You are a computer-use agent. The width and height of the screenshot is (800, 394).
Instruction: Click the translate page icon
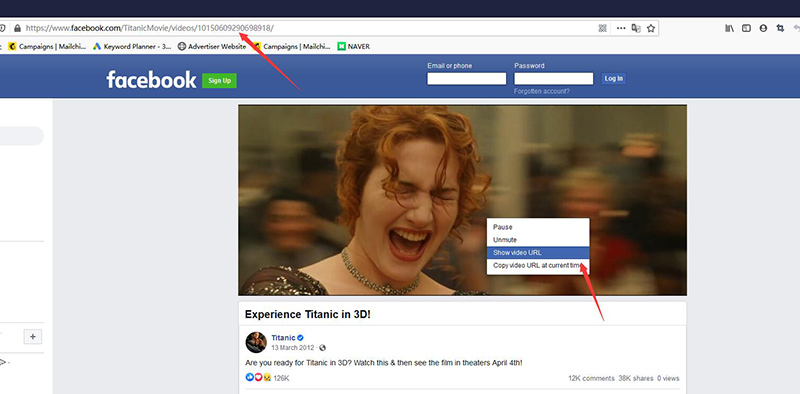[x=636, y=29]
